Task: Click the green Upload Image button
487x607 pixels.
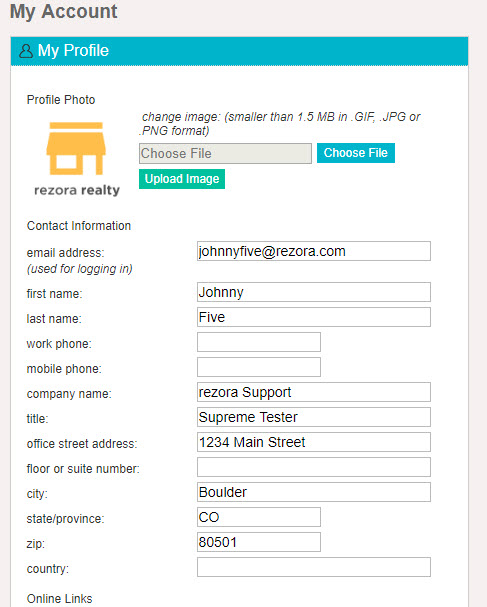Action: click(182, 179)
